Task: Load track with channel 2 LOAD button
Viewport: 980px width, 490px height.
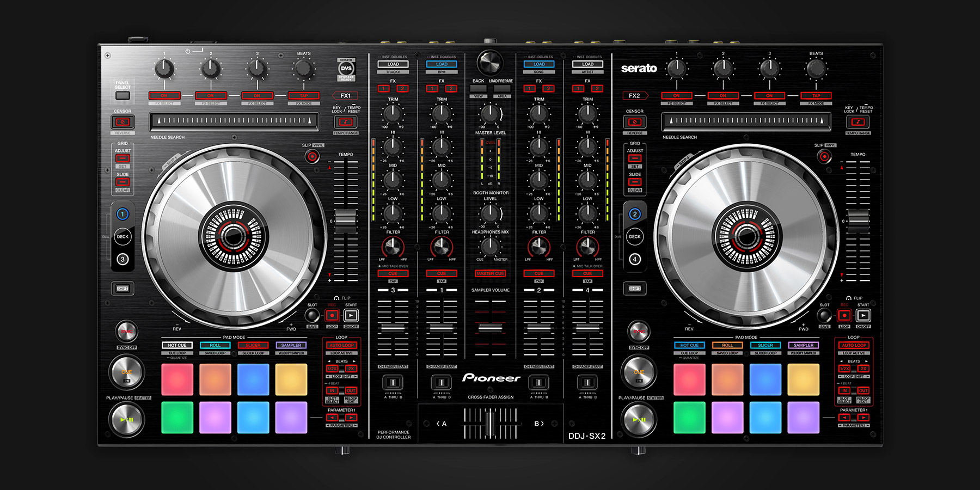Action: (539, 64)
